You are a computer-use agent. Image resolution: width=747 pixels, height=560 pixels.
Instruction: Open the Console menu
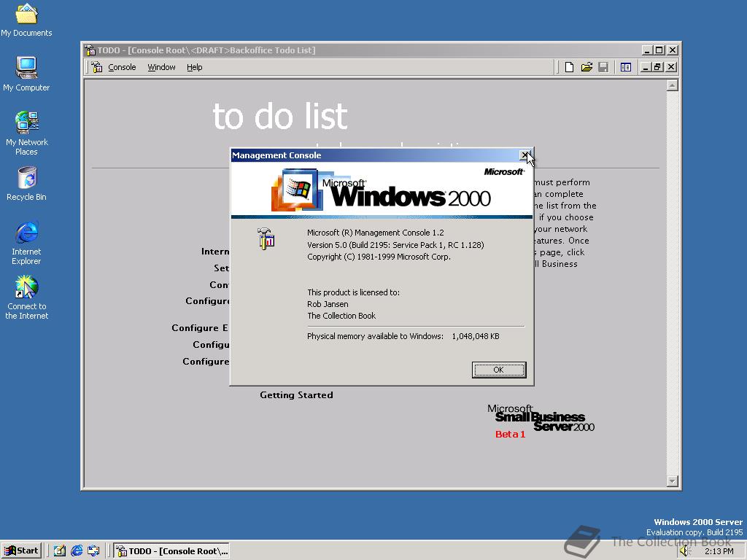(x=122, y=67)
